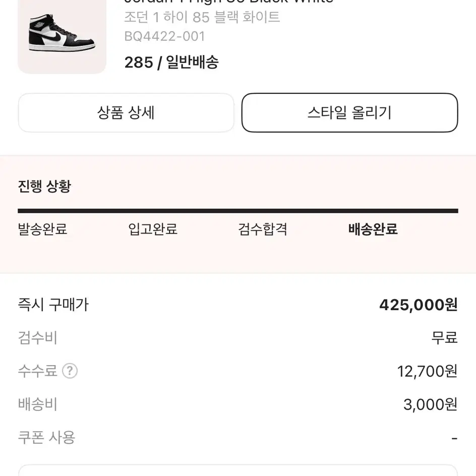Tap the model number BQ4422-001
This screenshot has width=476, height=476.
click(165, 37)
